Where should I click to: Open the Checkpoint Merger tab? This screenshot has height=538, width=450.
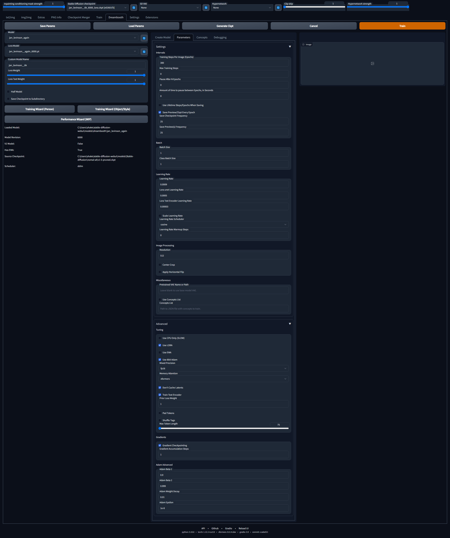[79, 17]
